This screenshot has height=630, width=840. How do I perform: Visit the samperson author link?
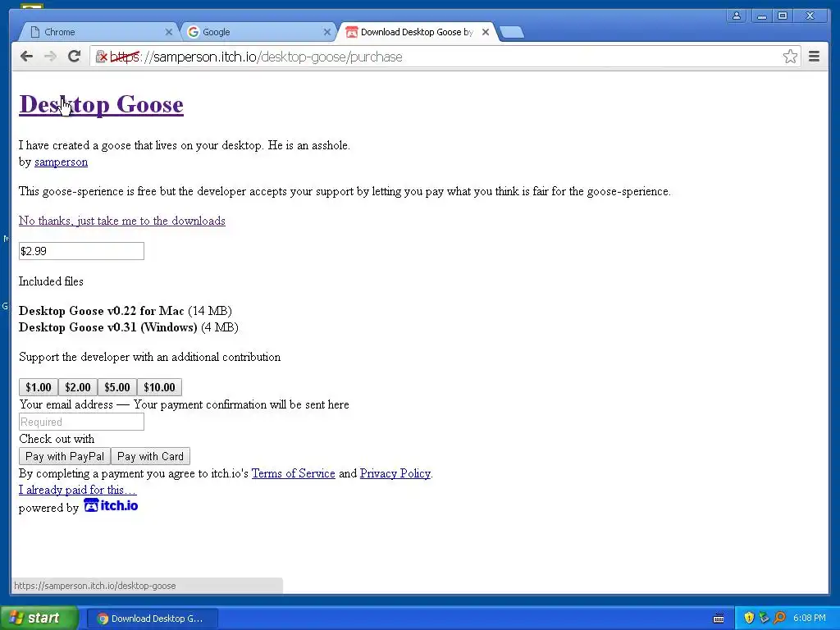[x=61, y=162]
